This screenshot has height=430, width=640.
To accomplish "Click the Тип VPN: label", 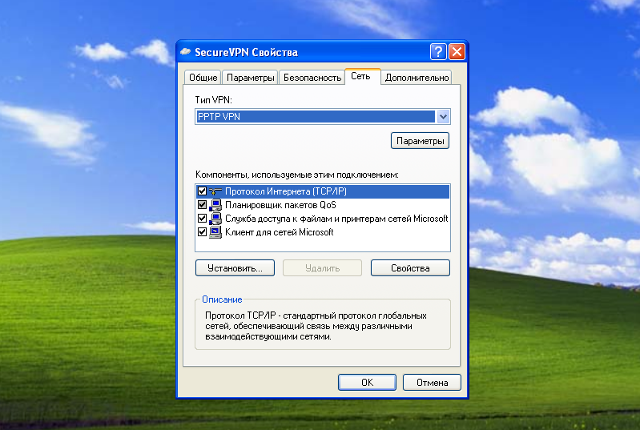I will point(213,100).
